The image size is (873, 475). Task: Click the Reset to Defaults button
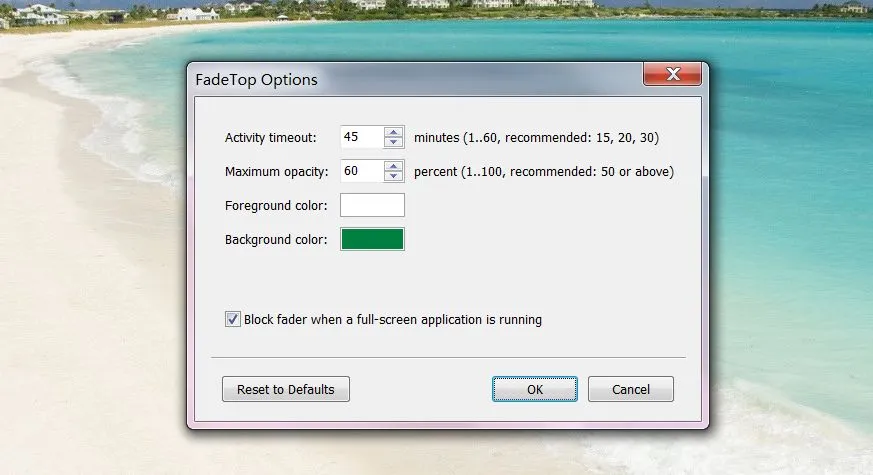click(x=286, y=389)
